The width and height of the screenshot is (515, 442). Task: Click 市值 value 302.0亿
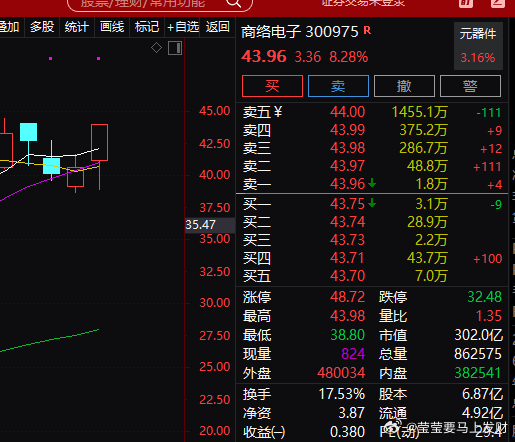[x=479, y=335]
